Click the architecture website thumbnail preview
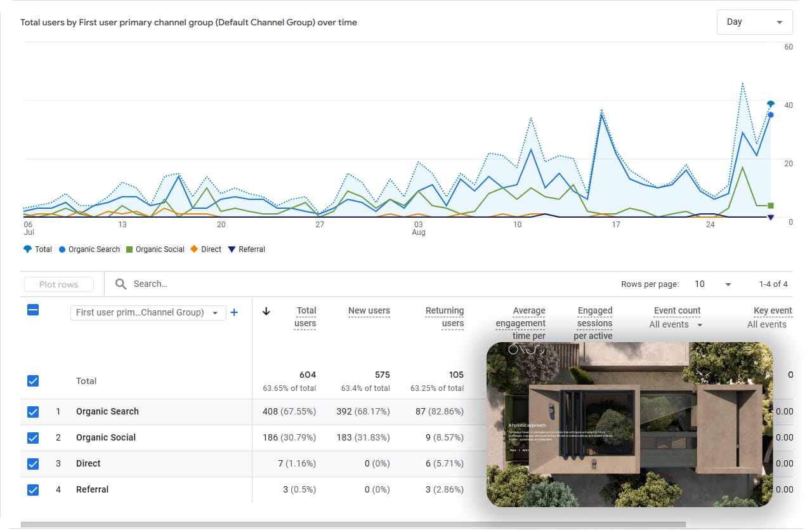This screenshot has width=812, height=530. [x=629, y=425]
